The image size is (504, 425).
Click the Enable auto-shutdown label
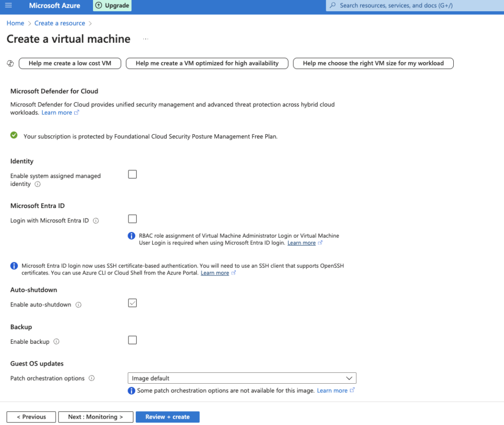40,304
